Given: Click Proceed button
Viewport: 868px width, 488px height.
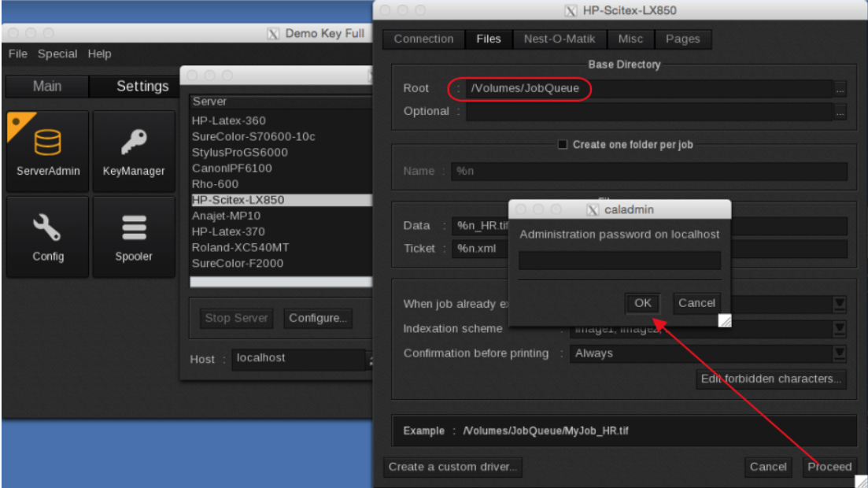Looking at the screenshot, I should pyautogui.click(x=829, y=467).
